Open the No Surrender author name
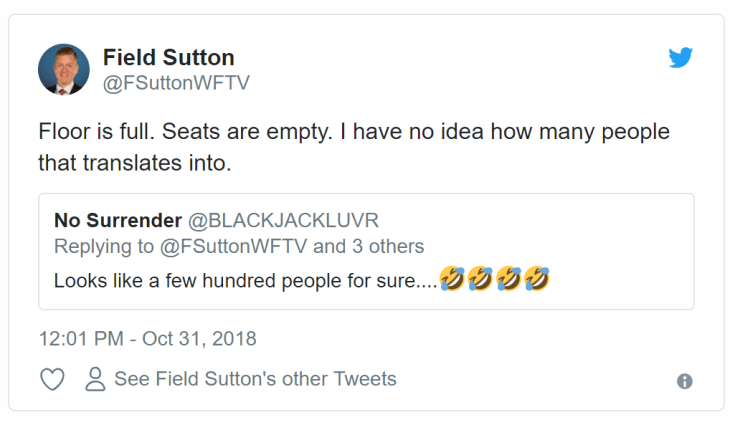Screen dimensions: 735x425 coord(117,220)
